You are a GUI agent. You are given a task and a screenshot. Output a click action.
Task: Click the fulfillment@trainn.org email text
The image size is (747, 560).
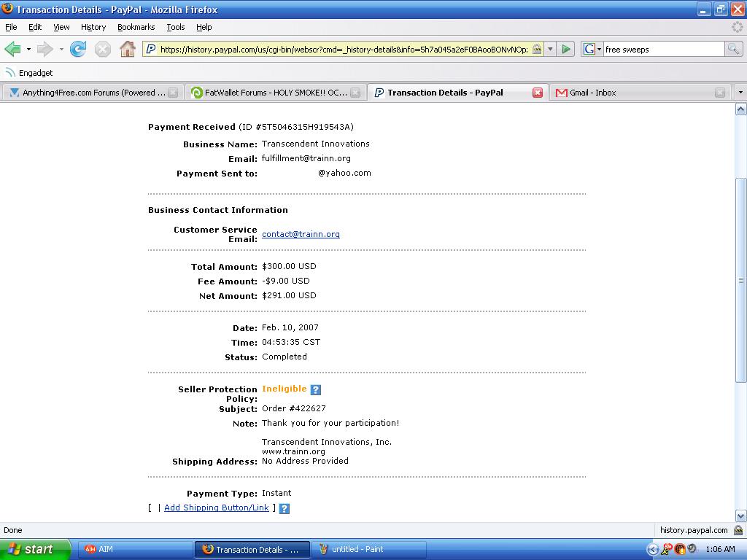(x=306, y=158)
